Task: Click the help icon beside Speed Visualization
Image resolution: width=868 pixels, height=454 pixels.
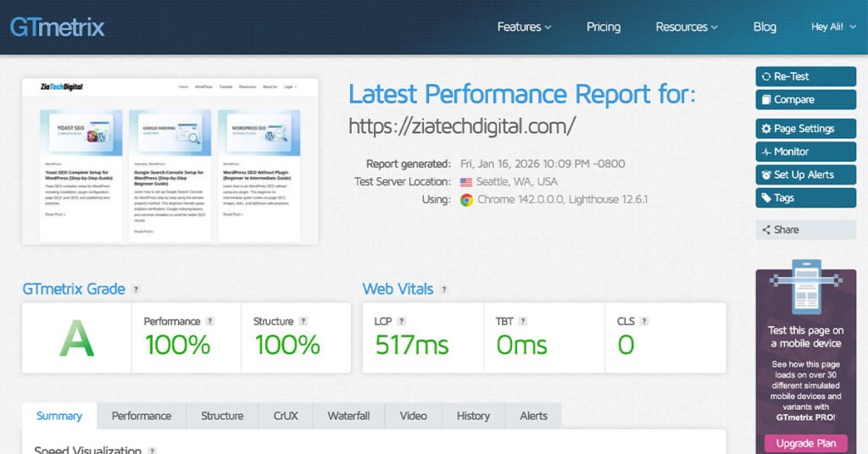Action: (153, 451)
